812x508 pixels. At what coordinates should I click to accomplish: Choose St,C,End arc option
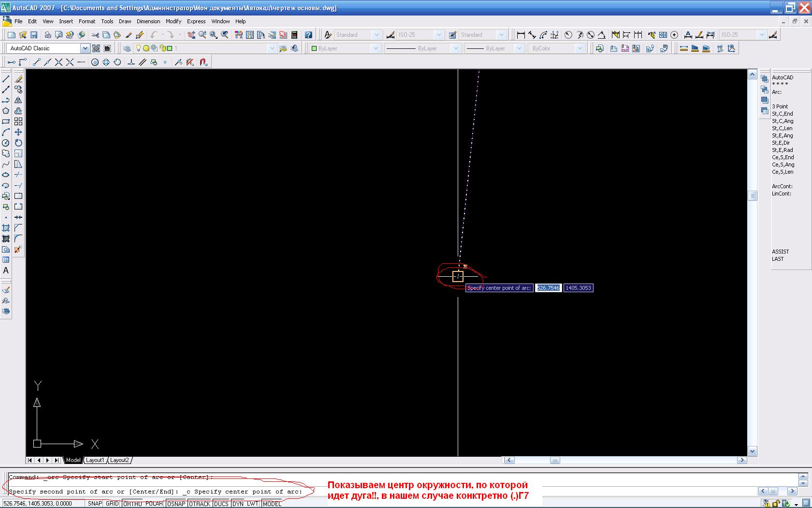click(782, 114)
